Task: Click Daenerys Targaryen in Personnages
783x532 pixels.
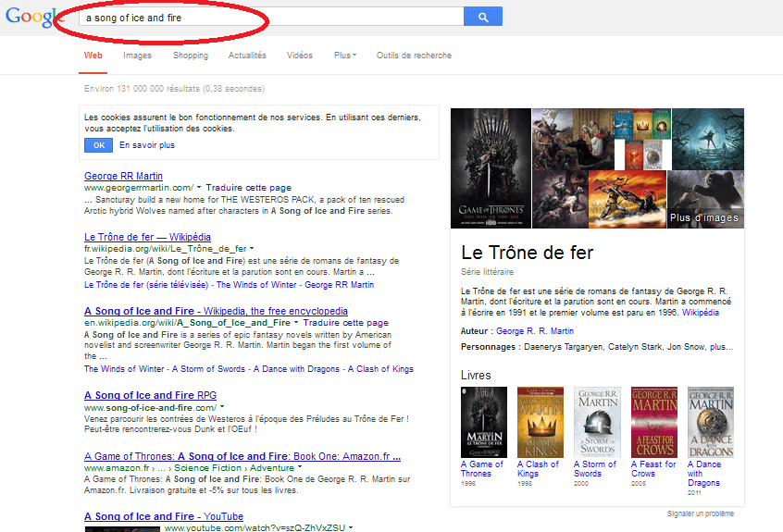Action: (564, 347)
